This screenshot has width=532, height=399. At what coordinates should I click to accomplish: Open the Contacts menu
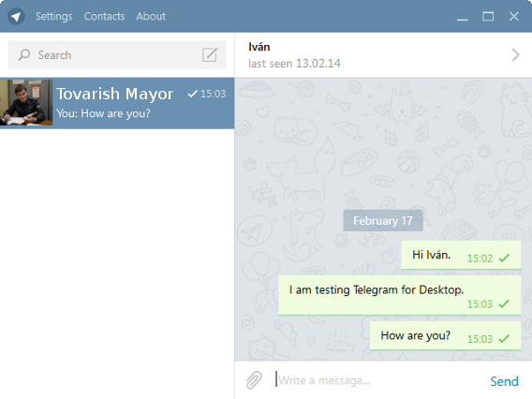[x=104, y=16]
